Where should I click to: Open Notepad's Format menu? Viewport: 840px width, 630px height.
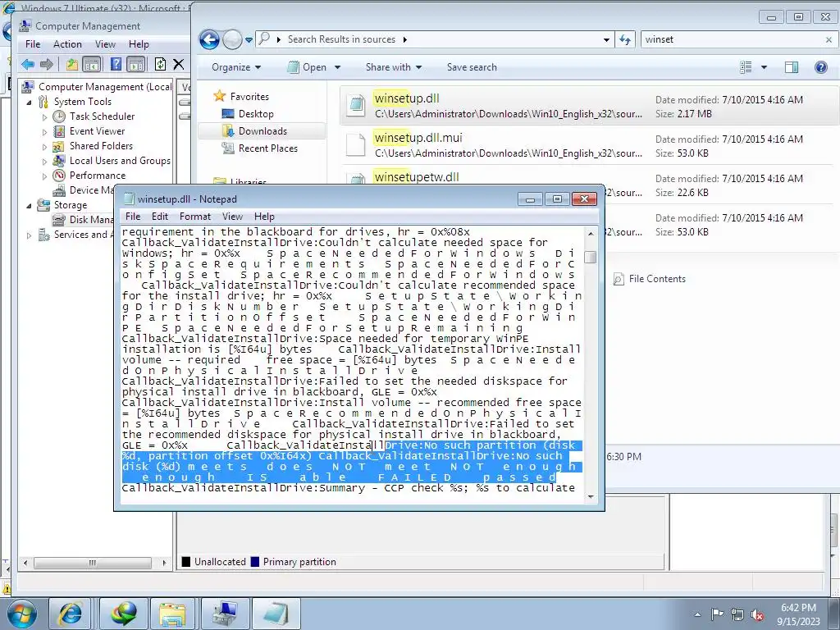coord(195,217)
